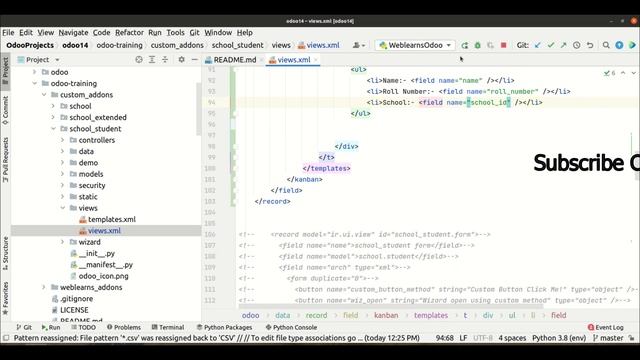
Task: Click the Project tree vertical scrollbar
Action: click(x=199, y=109)
